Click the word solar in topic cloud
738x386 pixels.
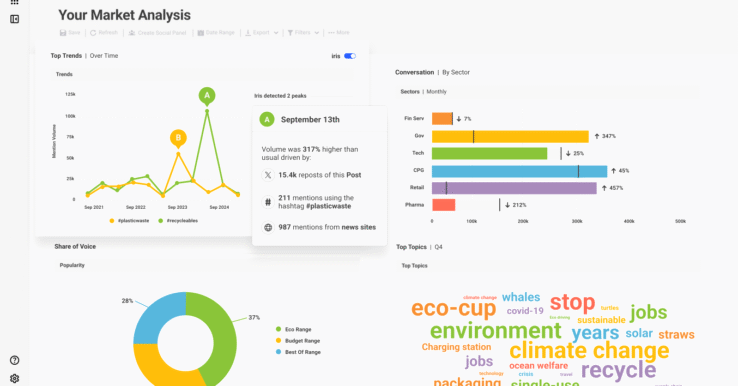[x=639, y=333]
